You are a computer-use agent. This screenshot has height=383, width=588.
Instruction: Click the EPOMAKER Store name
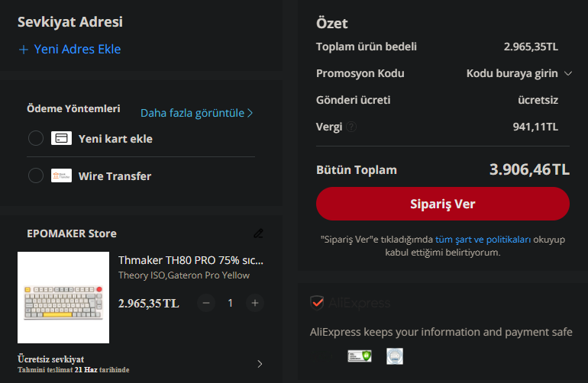(x=72, y=233)
